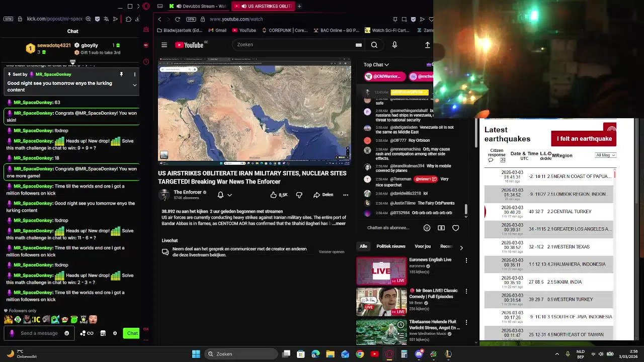Click YouTube chat scrollbar
The height and width of the screenshot is (362, 644).
click(x=465, y=209)
